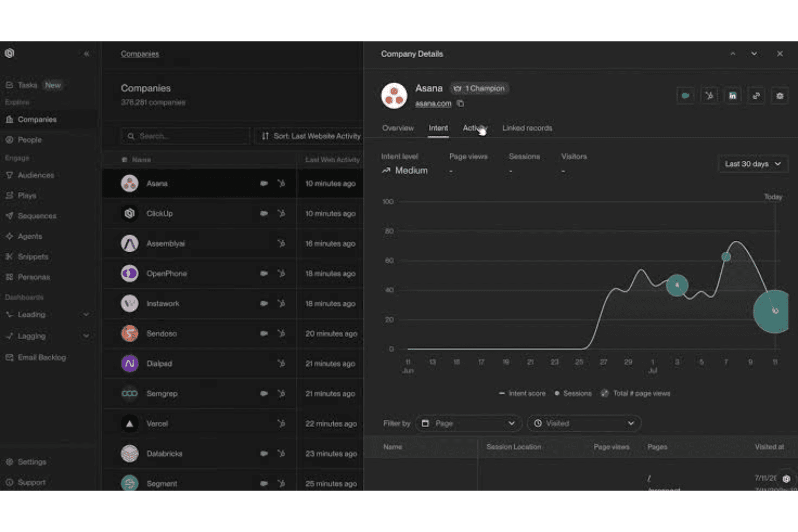Select the OpenPhone company row
This screenshot has height=532, width=798.
[232, 274]
